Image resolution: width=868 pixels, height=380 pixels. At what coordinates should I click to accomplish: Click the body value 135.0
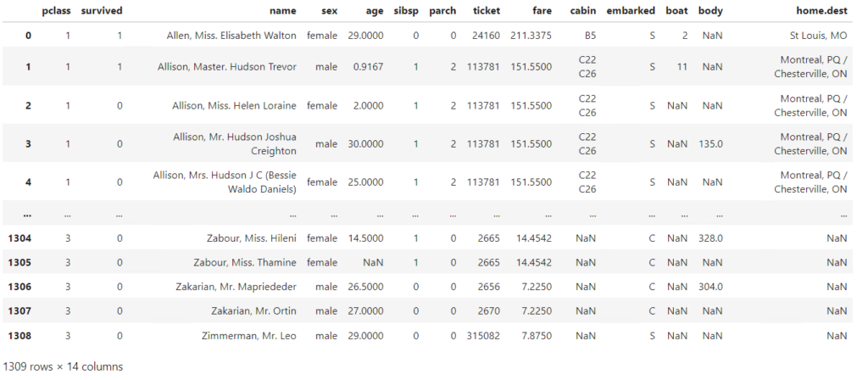pos(710,144)
